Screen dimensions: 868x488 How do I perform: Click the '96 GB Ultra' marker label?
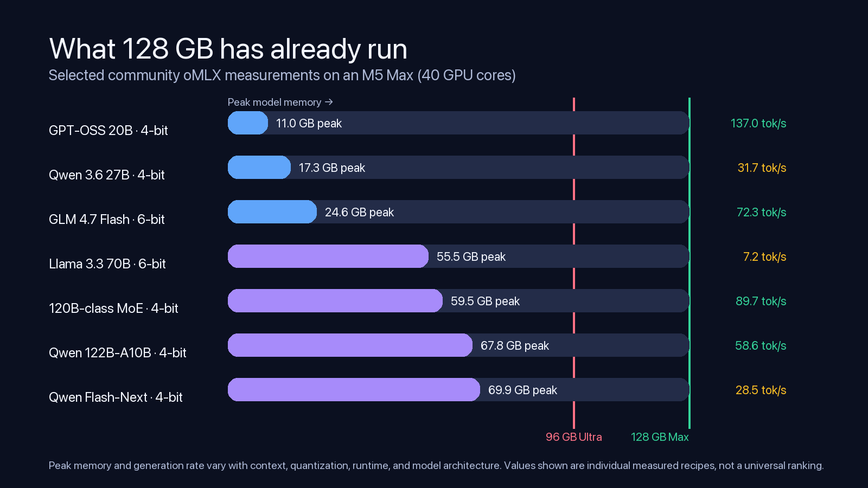coord(574,437)
